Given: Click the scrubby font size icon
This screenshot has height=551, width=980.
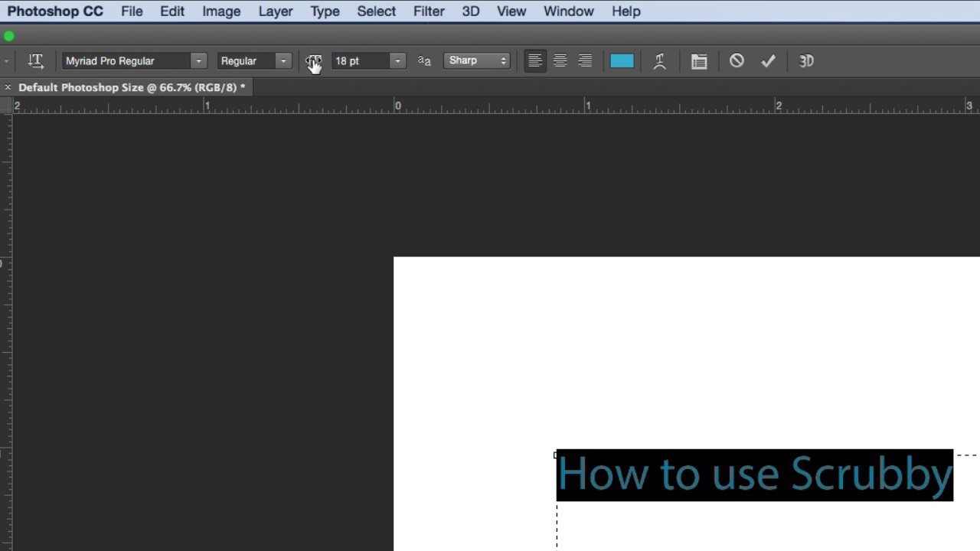Looking at the screenshot, I should click(313, 60).
